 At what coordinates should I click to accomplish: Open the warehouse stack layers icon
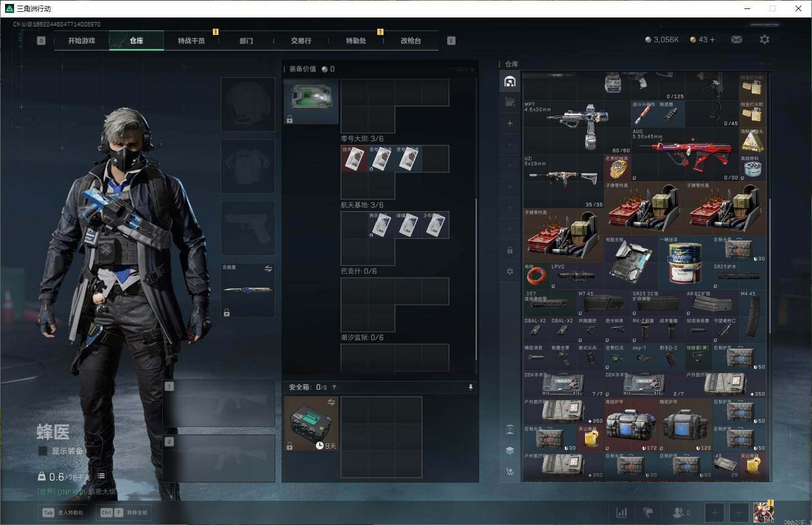click(x=510, y=451)
